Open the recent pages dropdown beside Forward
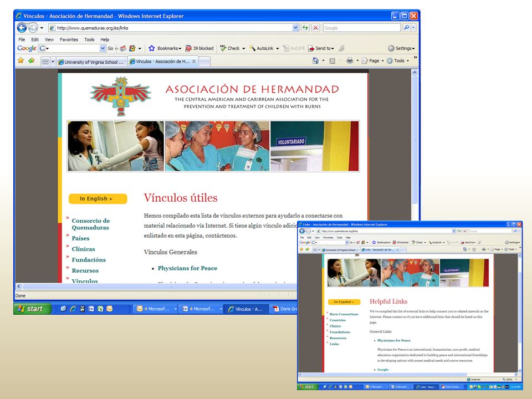Screen dimensions: 532x399 click(42, 28)
